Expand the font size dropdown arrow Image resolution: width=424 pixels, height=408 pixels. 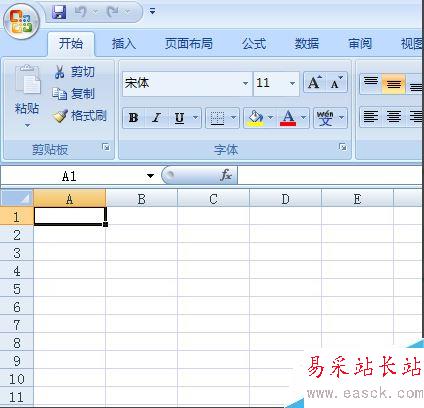[x=292, y=83]
